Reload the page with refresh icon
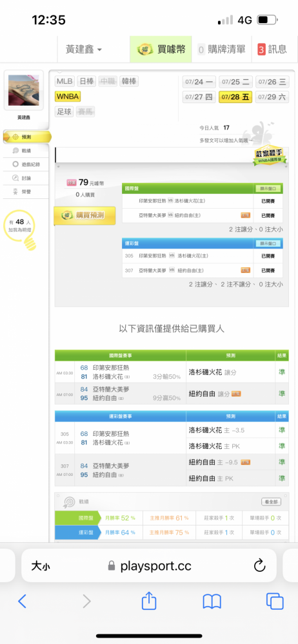This screenshot has height=644, width=298. pyautogui.click(x=260, y=565)
